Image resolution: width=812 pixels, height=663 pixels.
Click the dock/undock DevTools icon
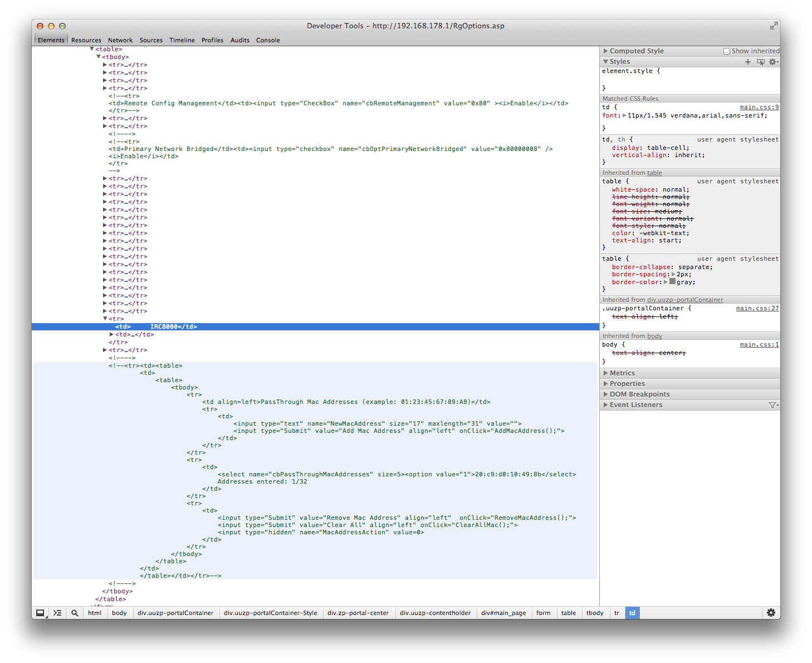pos(40,613)
